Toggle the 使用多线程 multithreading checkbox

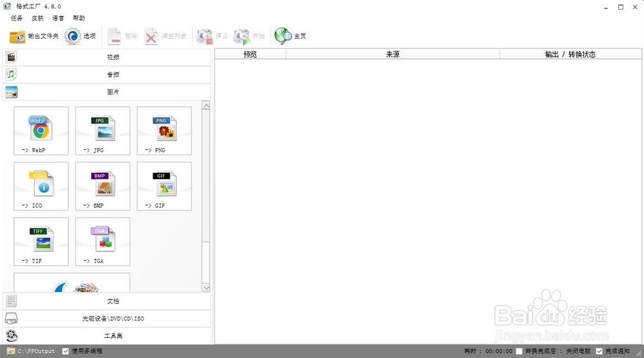[65, 351]
